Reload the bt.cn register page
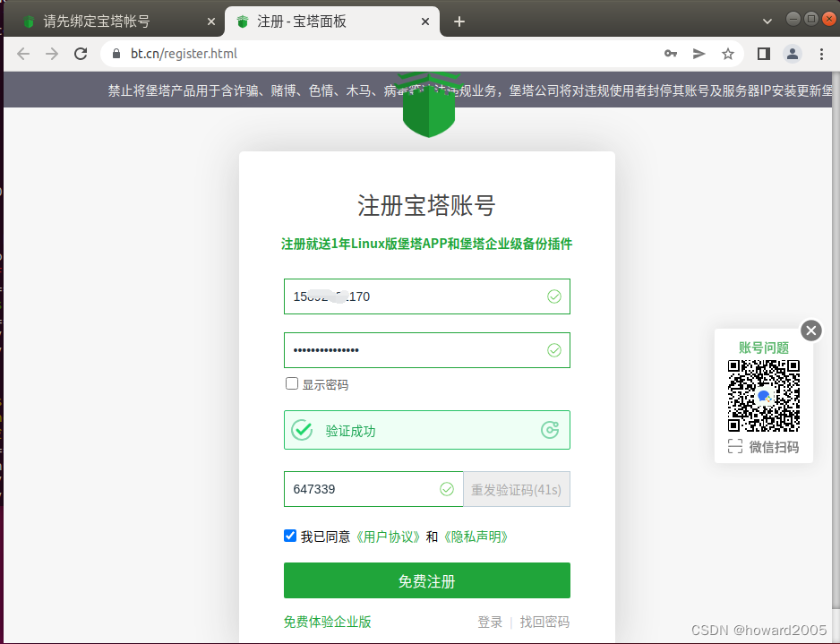The image size is (840, 644). 81,54
